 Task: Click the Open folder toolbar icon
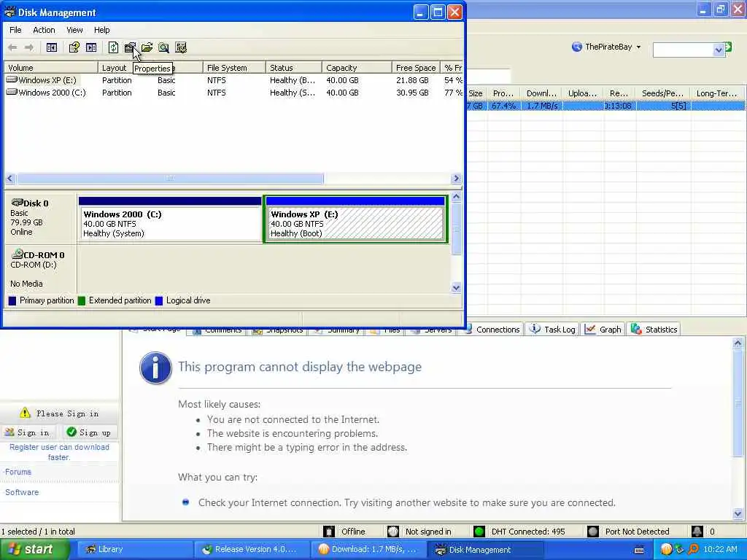tap(147, 47)
